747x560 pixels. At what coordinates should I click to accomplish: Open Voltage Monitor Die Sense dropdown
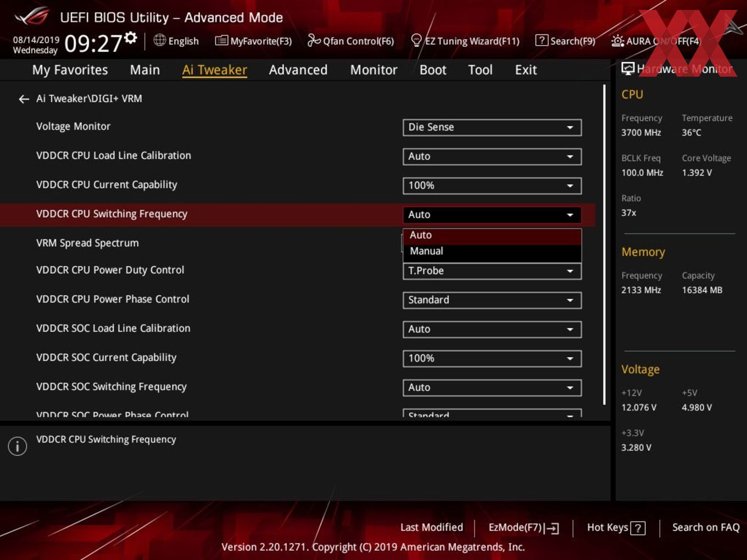point(492,127)
